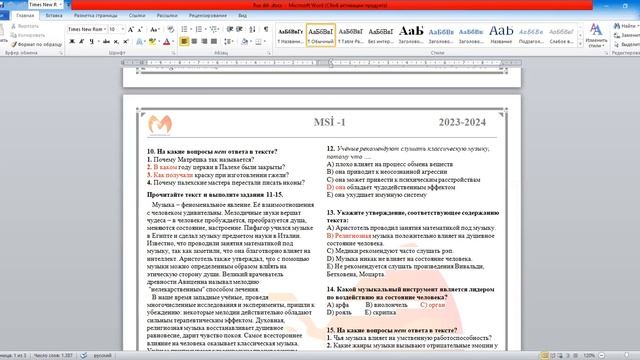
Task: Click the Select (Выделить) icon
Action: tap(617, 44)
